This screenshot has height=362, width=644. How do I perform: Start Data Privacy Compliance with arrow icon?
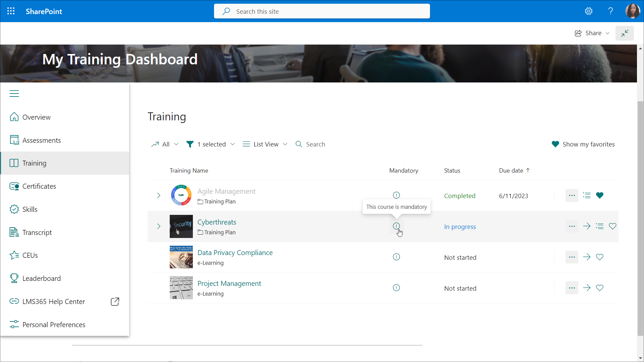587,257
